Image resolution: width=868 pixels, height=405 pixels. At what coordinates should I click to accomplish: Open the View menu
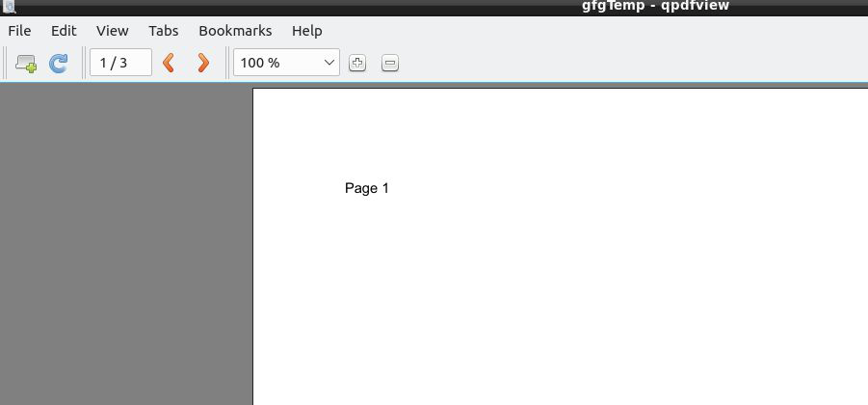113,31
